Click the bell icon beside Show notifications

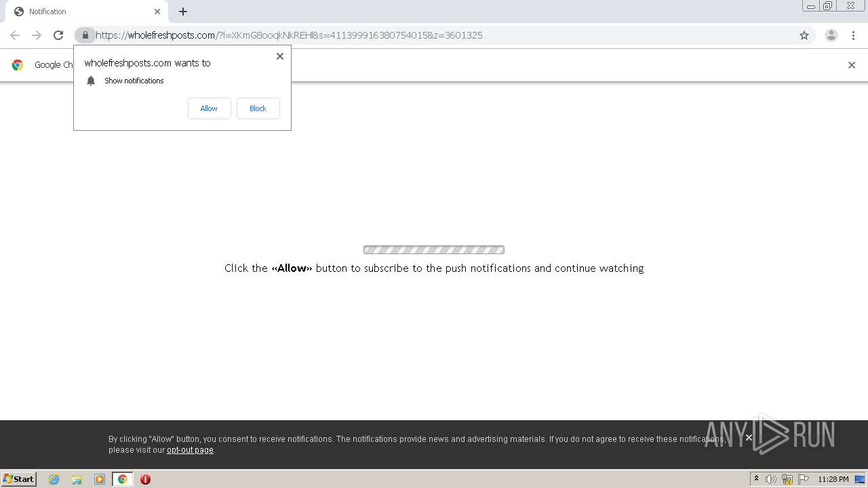tap(91, 81)
